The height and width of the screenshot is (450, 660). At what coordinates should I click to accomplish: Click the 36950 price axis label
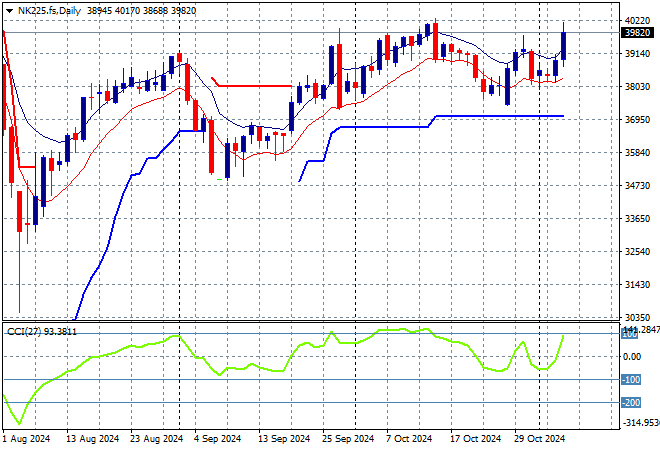tap(637, 120)
